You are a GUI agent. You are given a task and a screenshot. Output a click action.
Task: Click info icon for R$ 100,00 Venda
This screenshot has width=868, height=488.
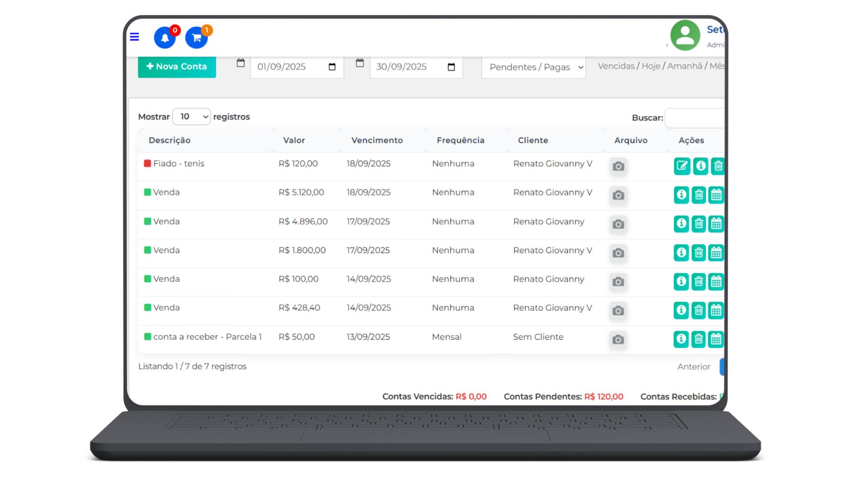point(681,282)
